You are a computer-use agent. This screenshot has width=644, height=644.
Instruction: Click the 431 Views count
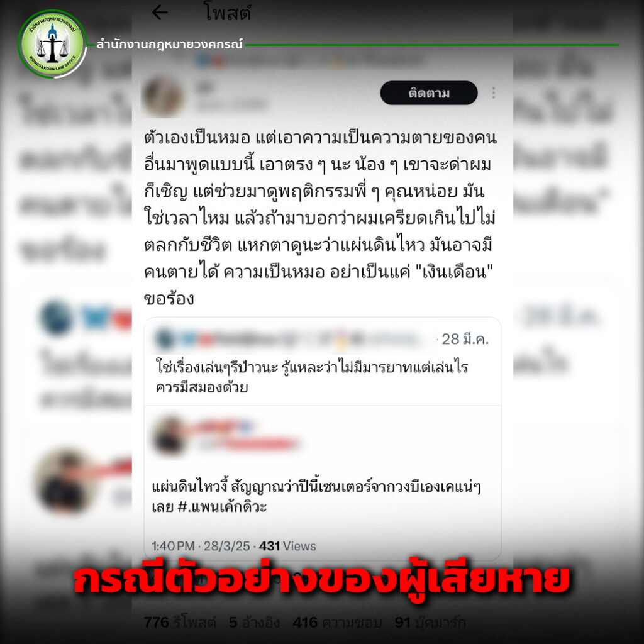point(287,546)
